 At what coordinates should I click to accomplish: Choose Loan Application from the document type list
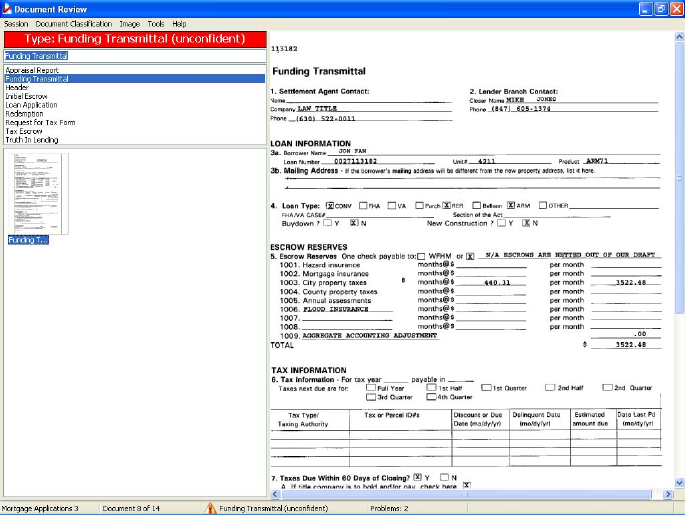pos(31,105)
